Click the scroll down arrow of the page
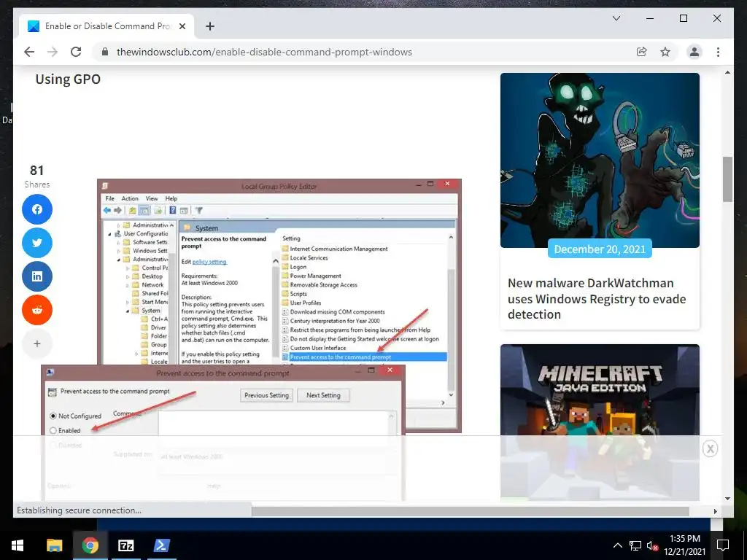The height and width of the screenshot is (560, 747). [727, 499]
